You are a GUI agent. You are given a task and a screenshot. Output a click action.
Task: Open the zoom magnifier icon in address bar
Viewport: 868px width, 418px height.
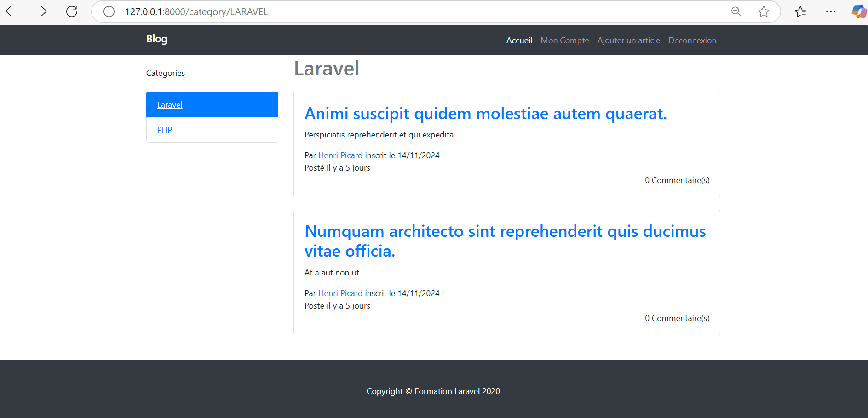tap(736, 11)
